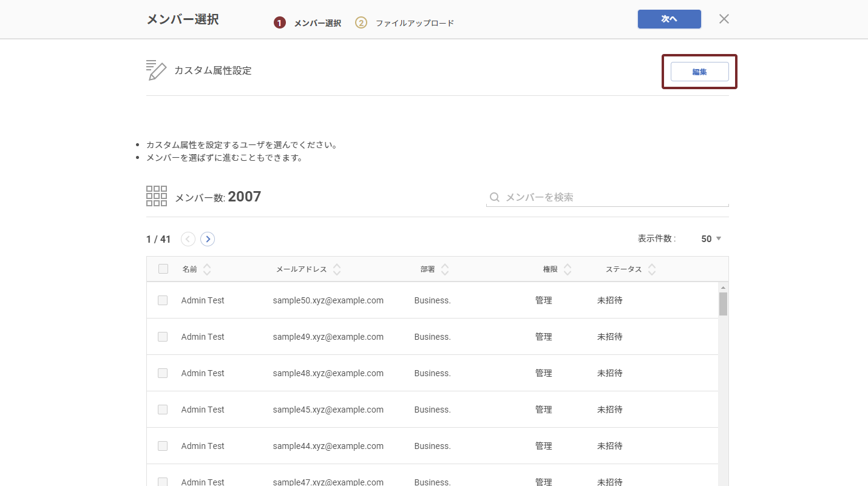Click the 編集 button for custom attributes

[699, 72]
